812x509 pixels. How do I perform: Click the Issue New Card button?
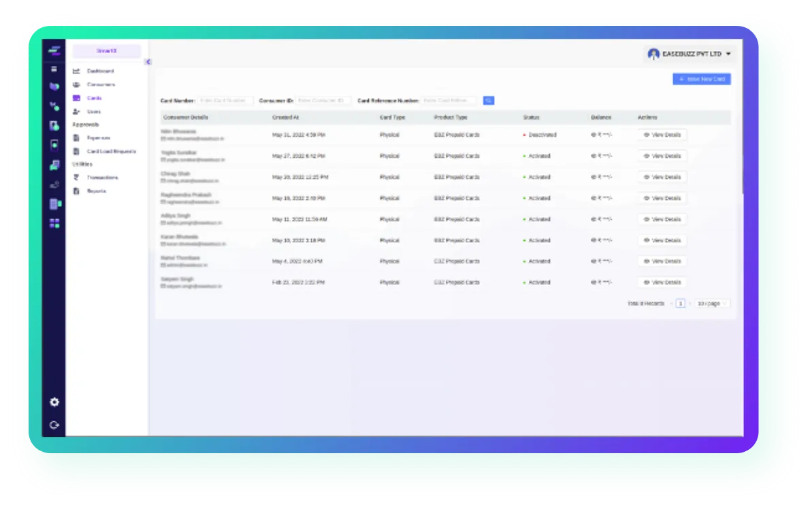pos(702,79)
